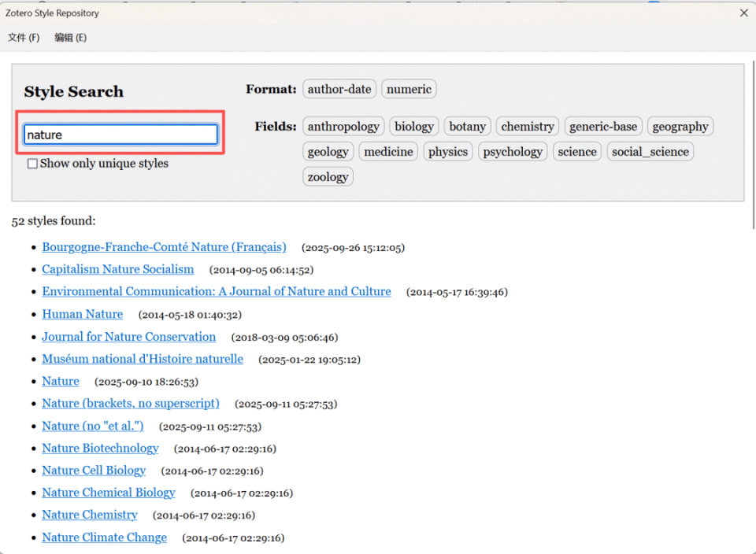Select the zoology field tag

[328, 176]
